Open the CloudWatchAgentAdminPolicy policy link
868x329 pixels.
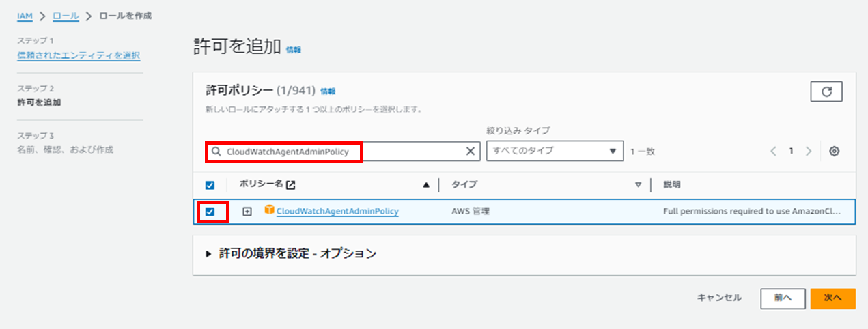point(337,212)
